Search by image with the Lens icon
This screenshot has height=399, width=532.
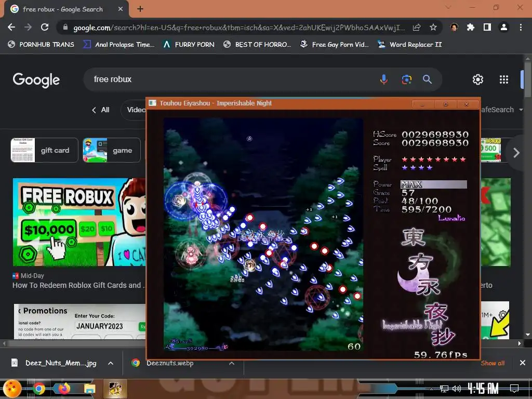(406, 79)
